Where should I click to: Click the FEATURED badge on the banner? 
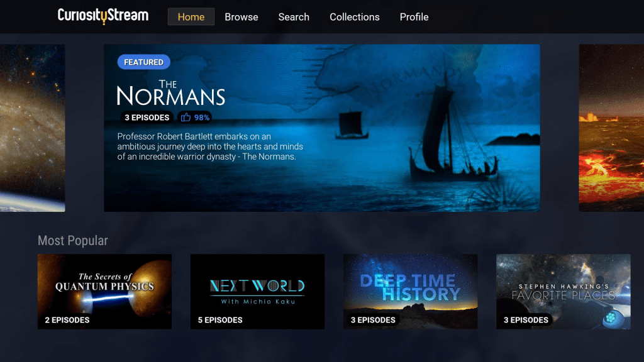[x=143, y=62]
